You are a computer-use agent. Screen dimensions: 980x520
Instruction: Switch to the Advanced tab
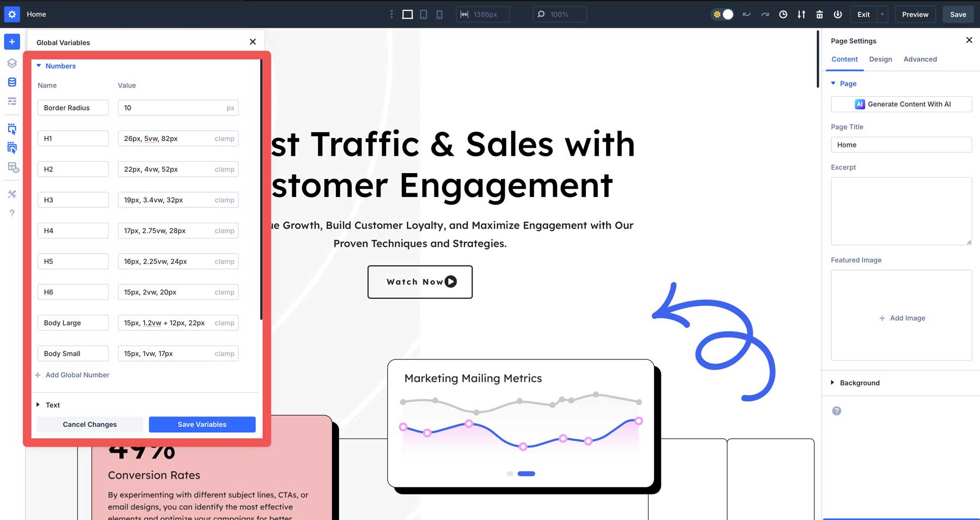(x=920, y=59)
